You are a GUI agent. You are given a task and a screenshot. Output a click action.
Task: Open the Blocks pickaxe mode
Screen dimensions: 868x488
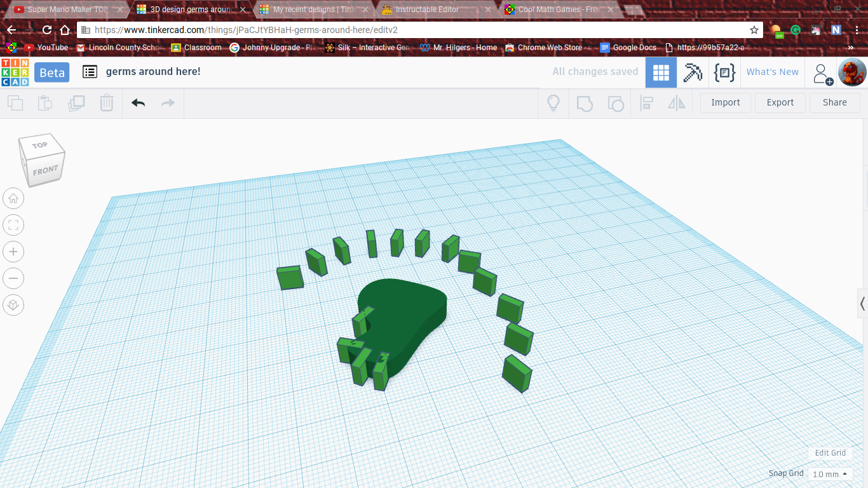693,72
